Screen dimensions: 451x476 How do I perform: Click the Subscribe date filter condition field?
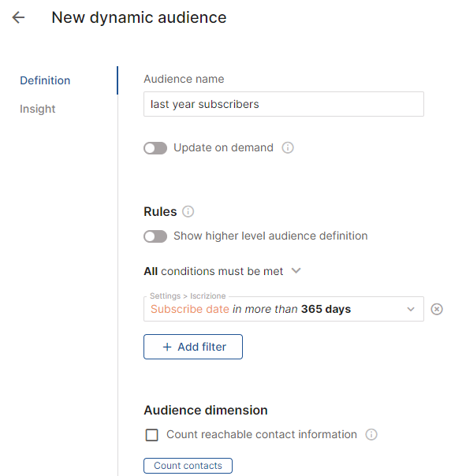(284, 309)
